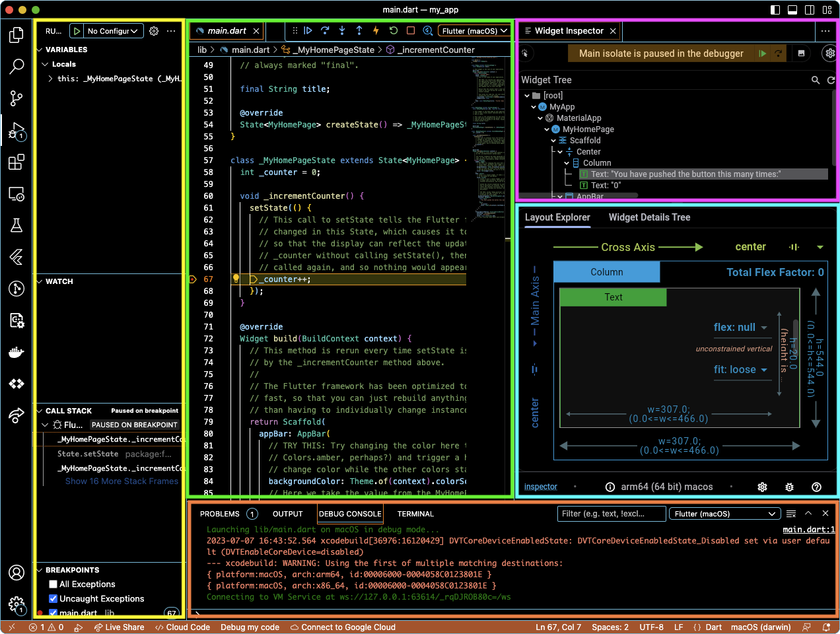
Task: Open the TERMINAL tab in the bottom panel
Action: coord(415,514)
